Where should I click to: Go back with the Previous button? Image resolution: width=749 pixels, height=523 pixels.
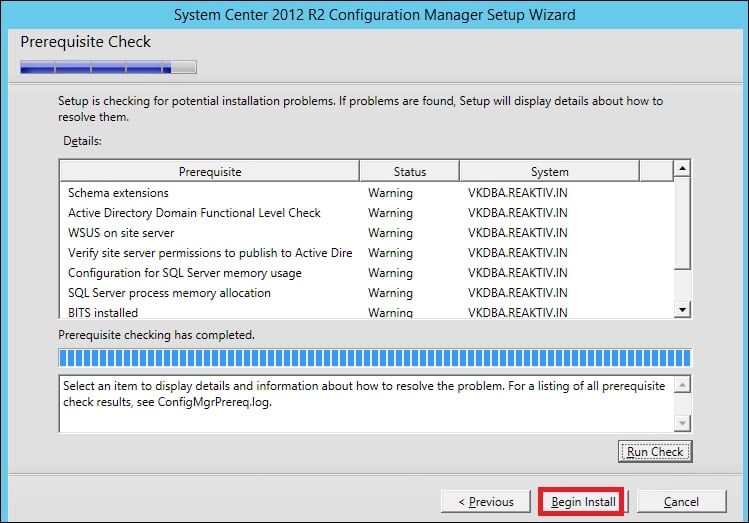coord(486,502)
